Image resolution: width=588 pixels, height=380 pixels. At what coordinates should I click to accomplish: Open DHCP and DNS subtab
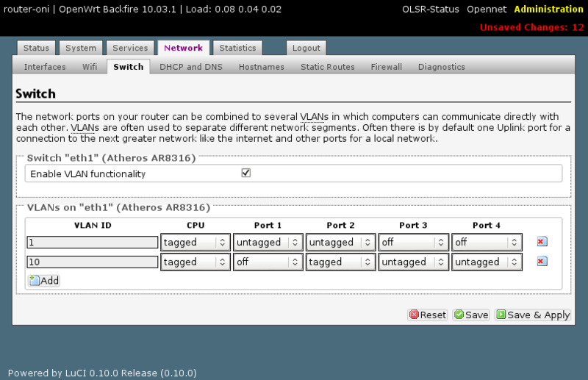point(191,67)
